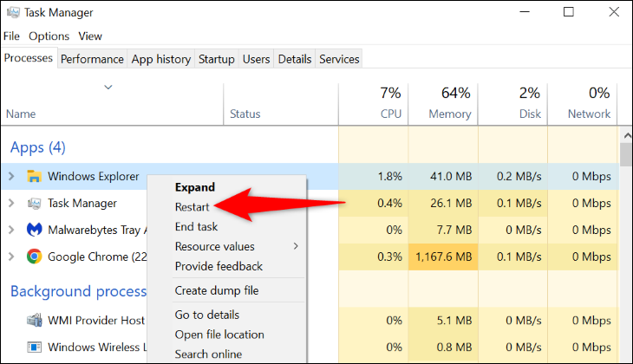Click WMI Provider Host's 5.1 MB cell

[x=443, y=321]
